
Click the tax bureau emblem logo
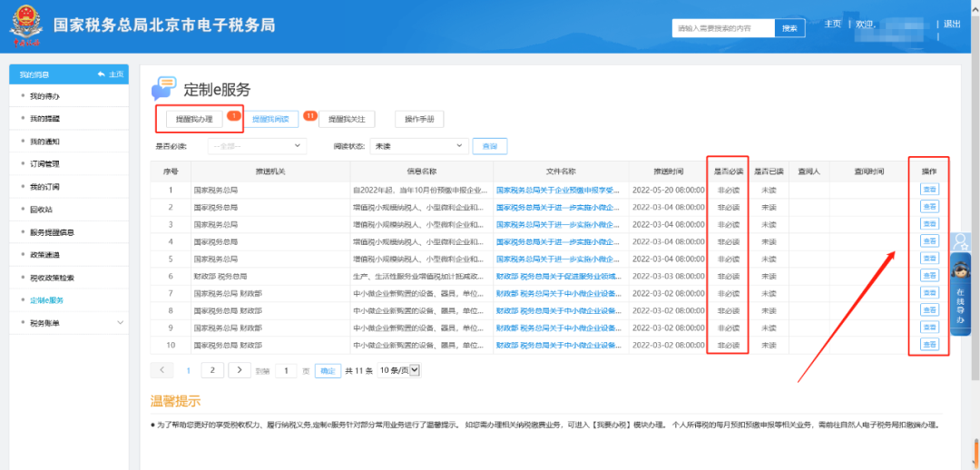tap(25, 25)
